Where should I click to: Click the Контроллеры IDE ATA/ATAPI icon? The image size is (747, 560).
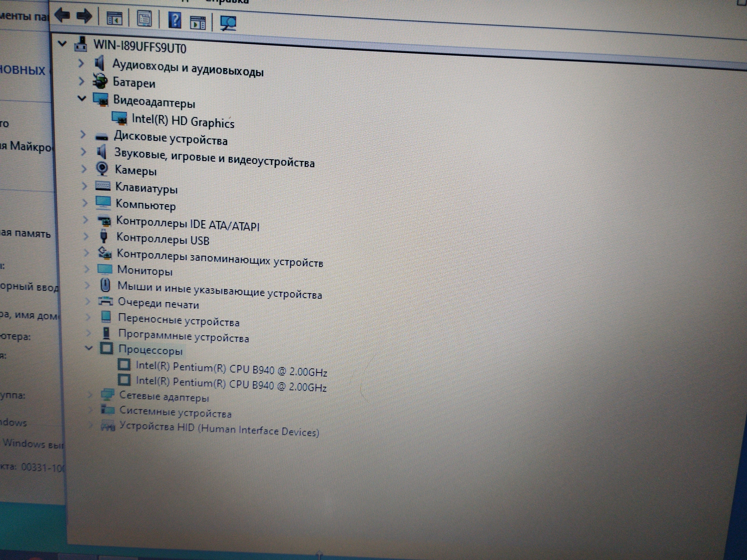click(x=104, y=220)
